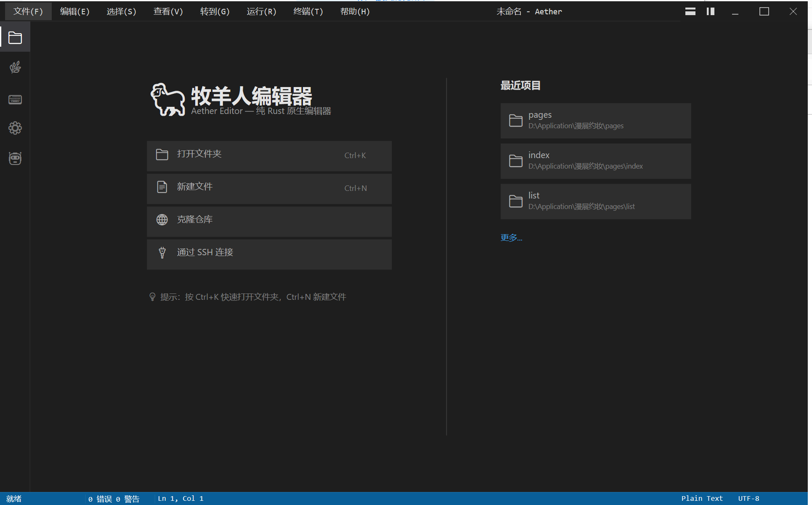
Task: Click the path D:\Application\漫展约妆\pages\index
Action: click(586, 166)
